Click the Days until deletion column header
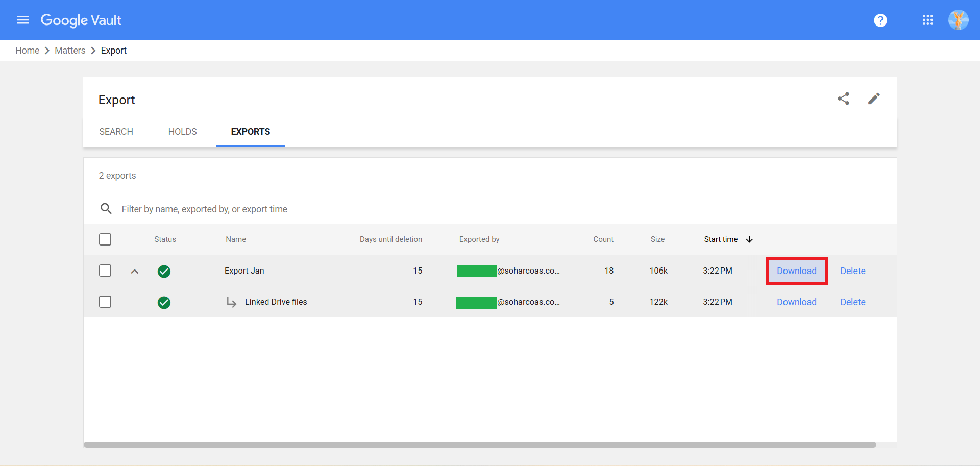The image size is (980, 466). click(391, 239)
